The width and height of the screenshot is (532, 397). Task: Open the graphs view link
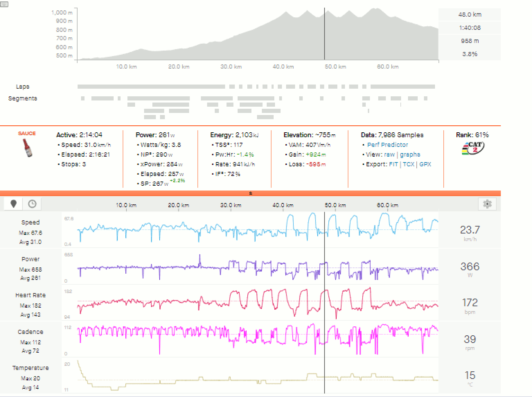click(410, 155)
